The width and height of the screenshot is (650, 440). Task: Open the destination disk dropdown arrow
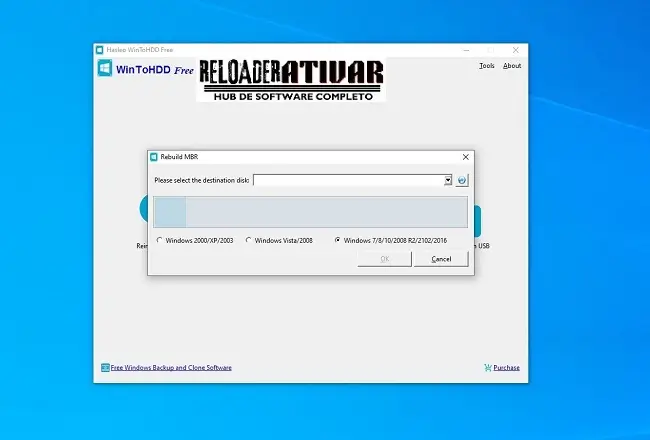click(x=448, y=180)
